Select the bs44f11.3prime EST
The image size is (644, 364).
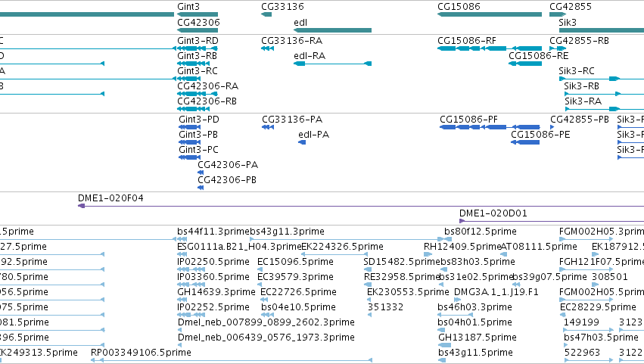[x=182, y=239]
